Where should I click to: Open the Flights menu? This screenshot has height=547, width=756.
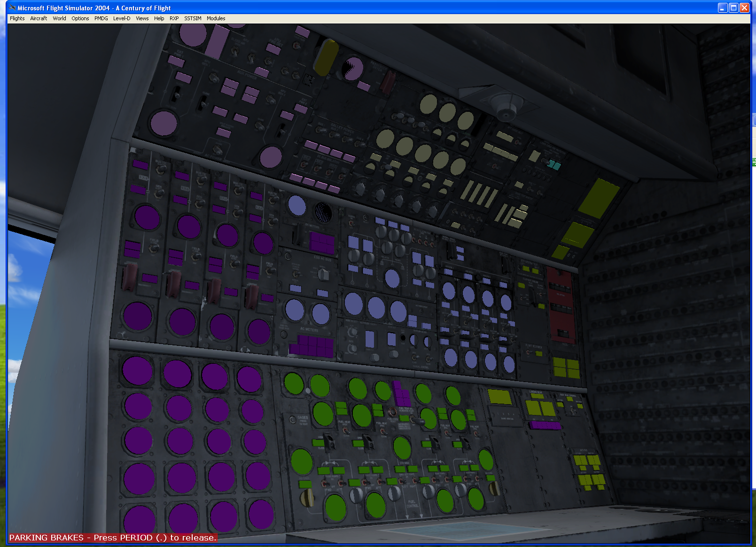(17, 18)
